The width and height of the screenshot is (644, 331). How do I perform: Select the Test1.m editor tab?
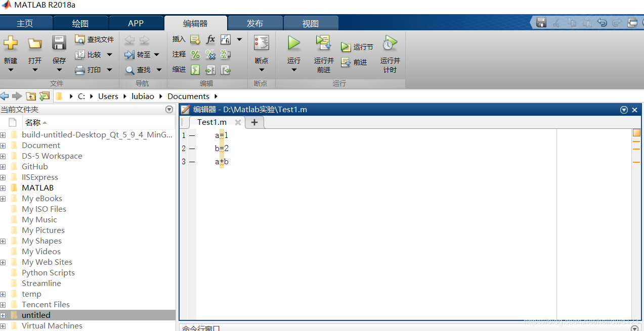(x=212, y=122)
